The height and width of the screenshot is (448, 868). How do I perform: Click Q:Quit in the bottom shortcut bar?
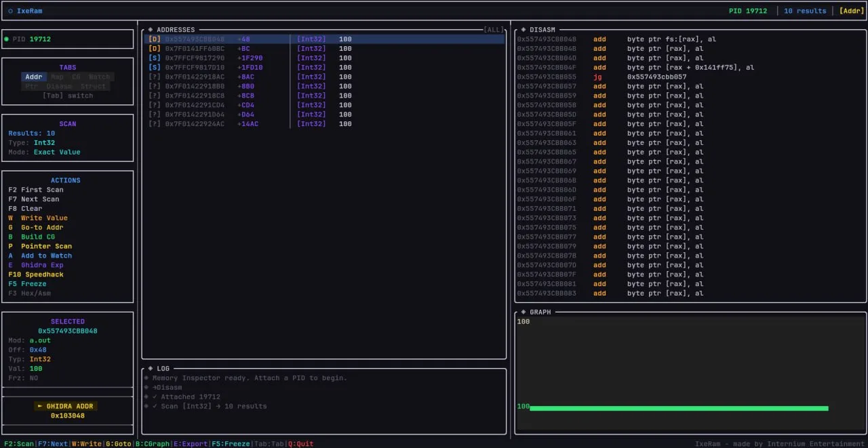pos(301,444)
